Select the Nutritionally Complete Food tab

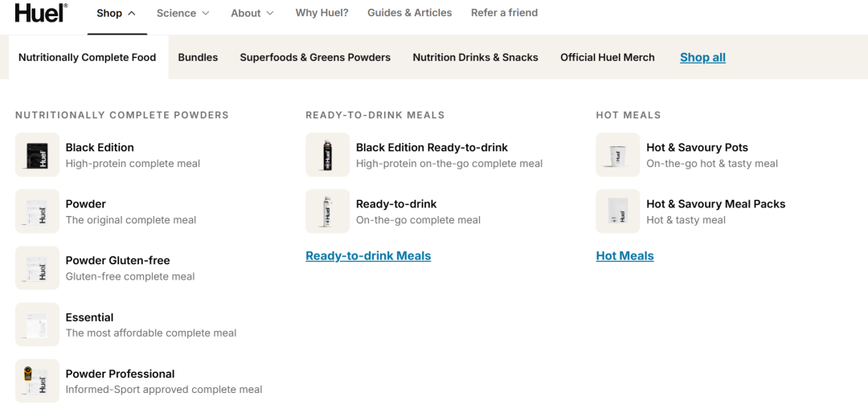click(x=88, y=58)
